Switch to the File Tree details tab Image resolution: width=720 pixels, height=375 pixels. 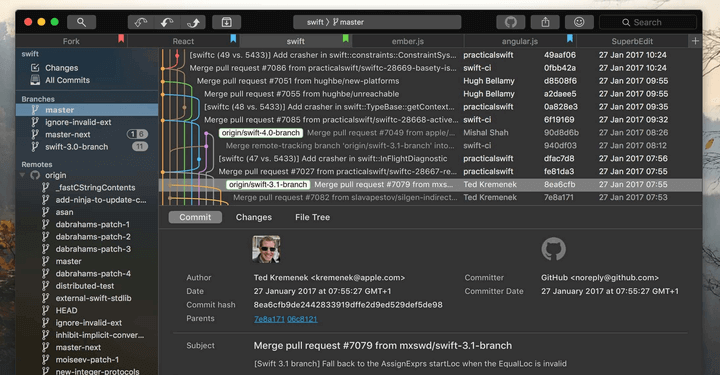312,217
